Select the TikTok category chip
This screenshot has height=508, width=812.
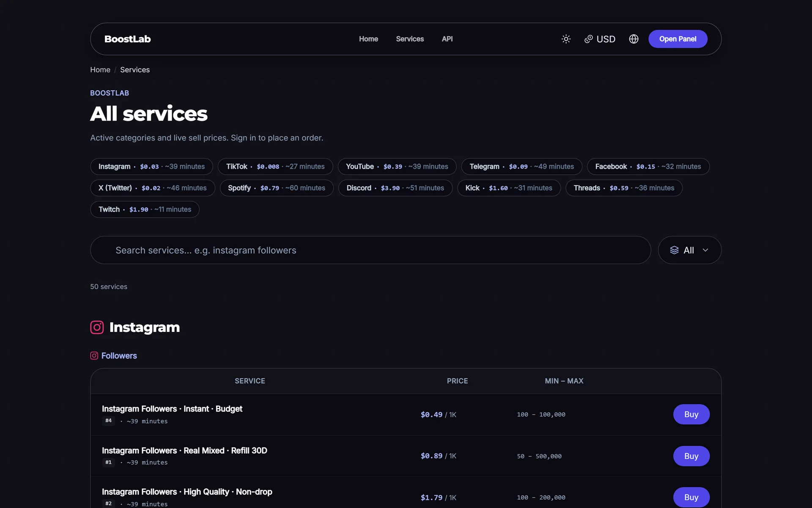[275, 166]
